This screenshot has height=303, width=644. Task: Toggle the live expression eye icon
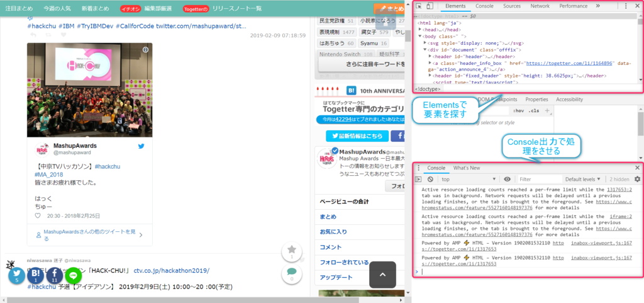point(508,180)
